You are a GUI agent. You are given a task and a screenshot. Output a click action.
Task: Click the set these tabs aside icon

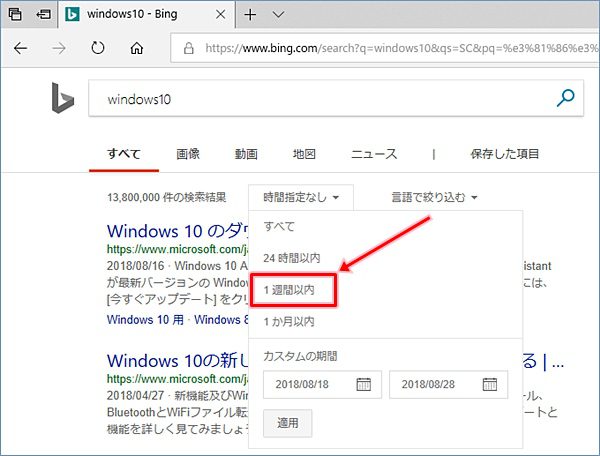[x=43, y=15]
